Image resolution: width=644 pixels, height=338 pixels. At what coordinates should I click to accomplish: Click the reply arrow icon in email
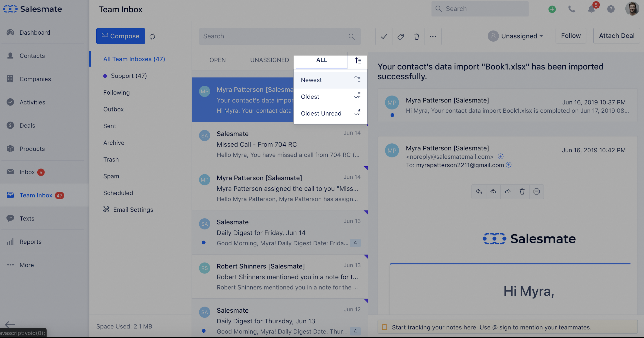(479, 191)
